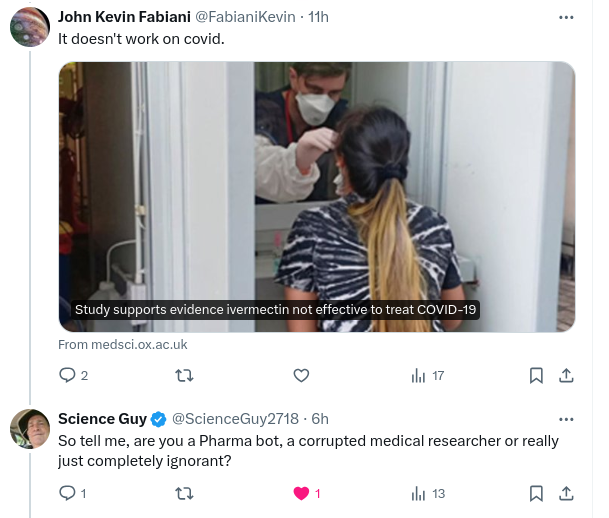Reply to Science Guy's tweet
This screenshot has width=609, height=518.
[x=72, y=493]
